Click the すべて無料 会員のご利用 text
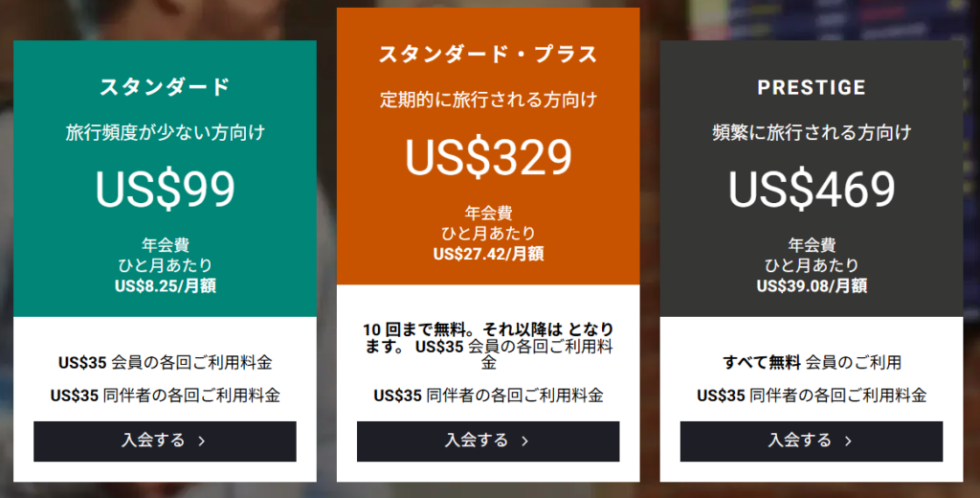The width and height of the screenshot is (980, 498). [812, 362]
